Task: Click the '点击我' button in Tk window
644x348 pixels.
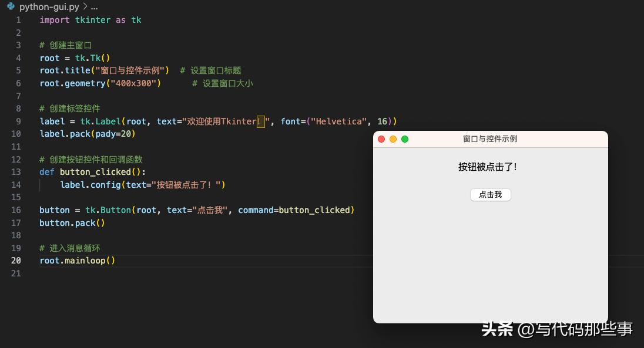Action: point(491,194)
